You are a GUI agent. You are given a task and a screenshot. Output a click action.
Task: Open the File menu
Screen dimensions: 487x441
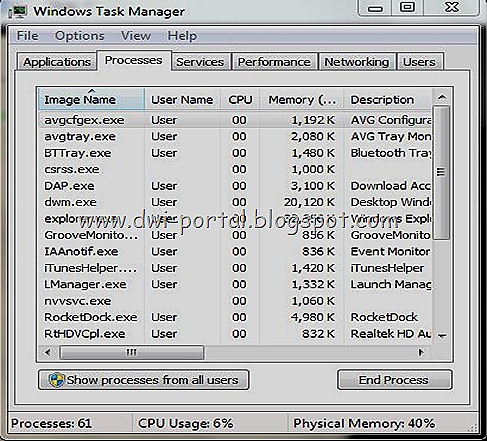tap(28, 36)
